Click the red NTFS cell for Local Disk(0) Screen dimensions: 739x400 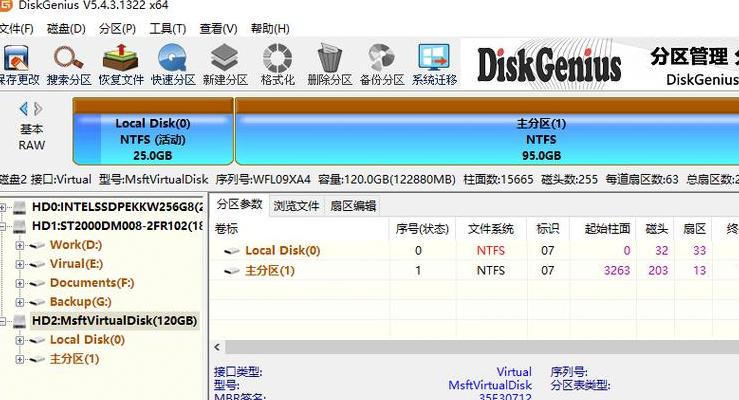(491, 251)
